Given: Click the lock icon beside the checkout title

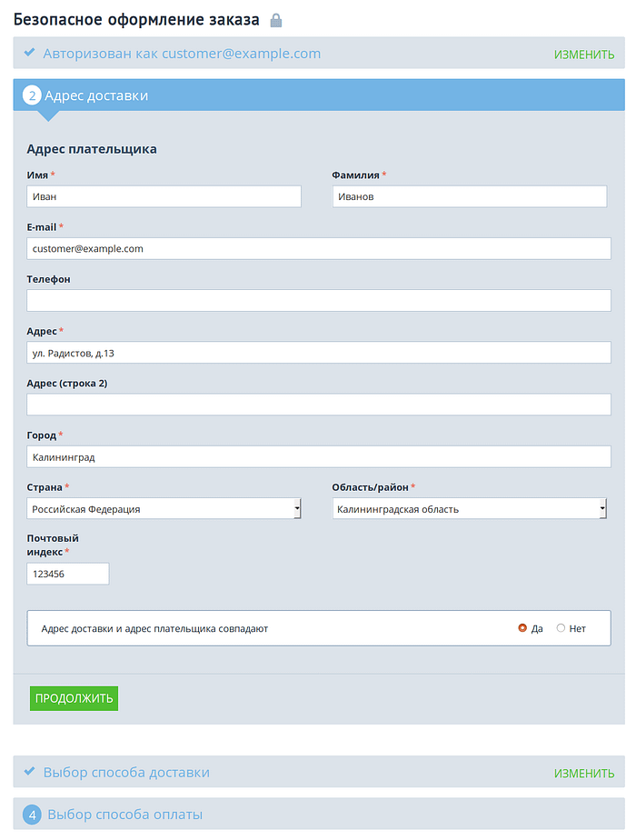Looking at the screenshot, I should tap(276, 20).
